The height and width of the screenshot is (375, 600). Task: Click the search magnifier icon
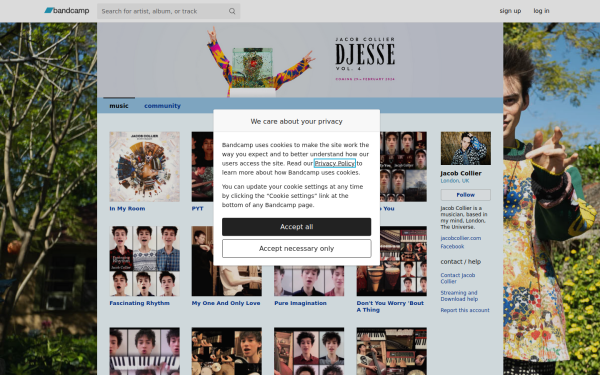(x=232, y=11)
